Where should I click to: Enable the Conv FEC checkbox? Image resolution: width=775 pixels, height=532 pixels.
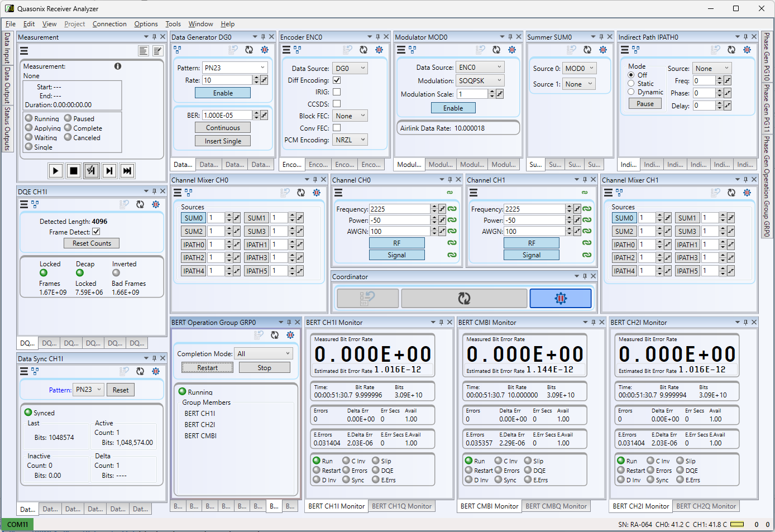click(x=337, y=128)
